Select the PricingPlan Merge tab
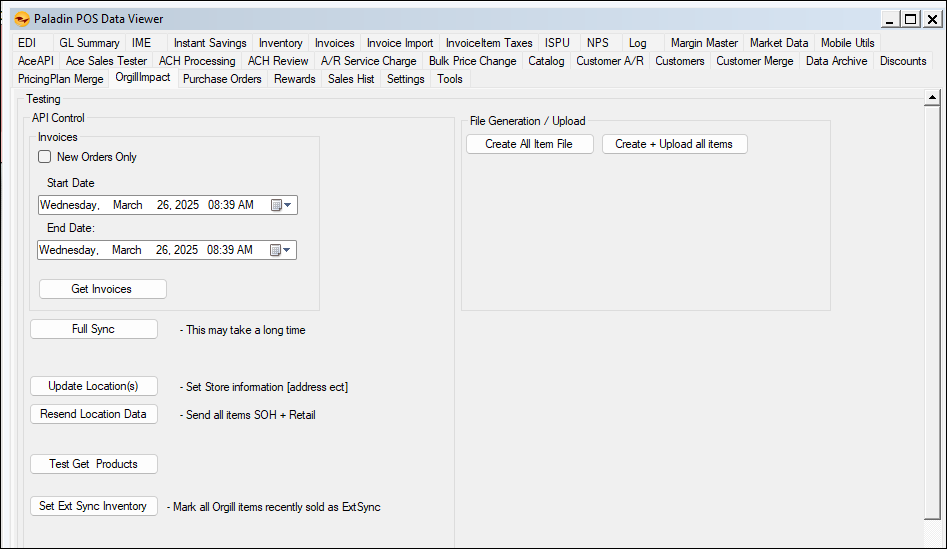 point(60,79)
